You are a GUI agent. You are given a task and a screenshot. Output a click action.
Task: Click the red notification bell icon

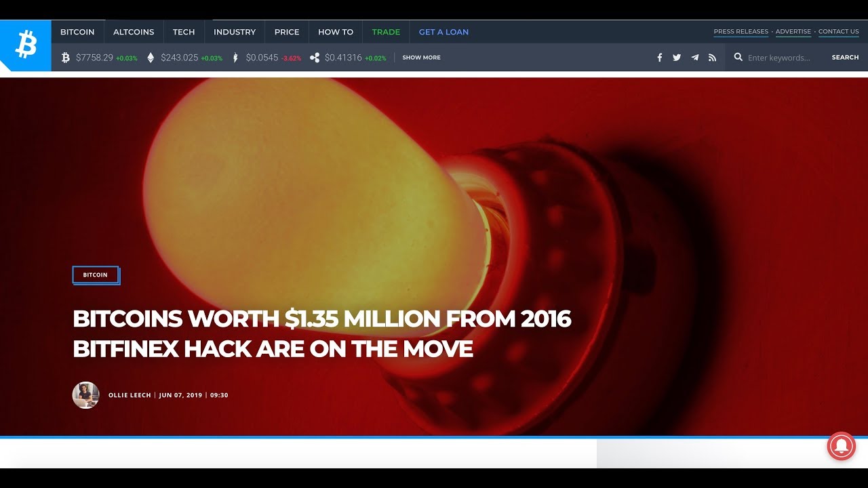click(841, 447)
